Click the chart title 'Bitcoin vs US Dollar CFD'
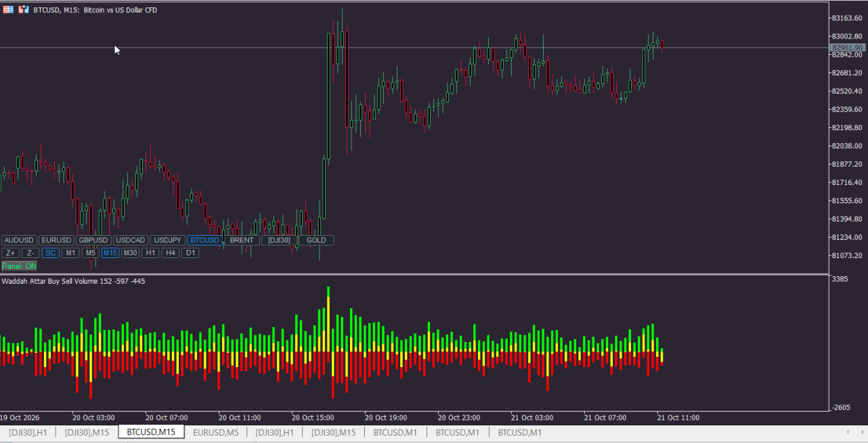 pos(121,10)
